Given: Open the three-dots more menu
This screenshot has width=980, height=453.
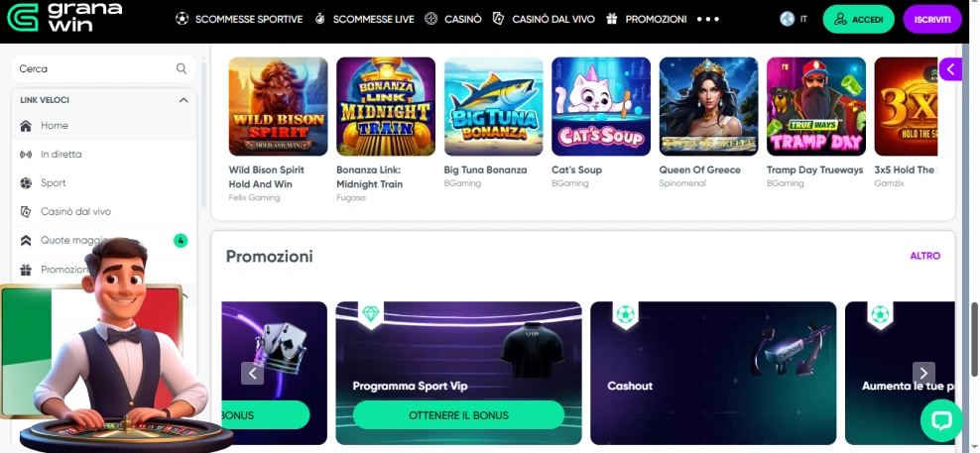Looking at the screenshot, I should pos(708,20).
